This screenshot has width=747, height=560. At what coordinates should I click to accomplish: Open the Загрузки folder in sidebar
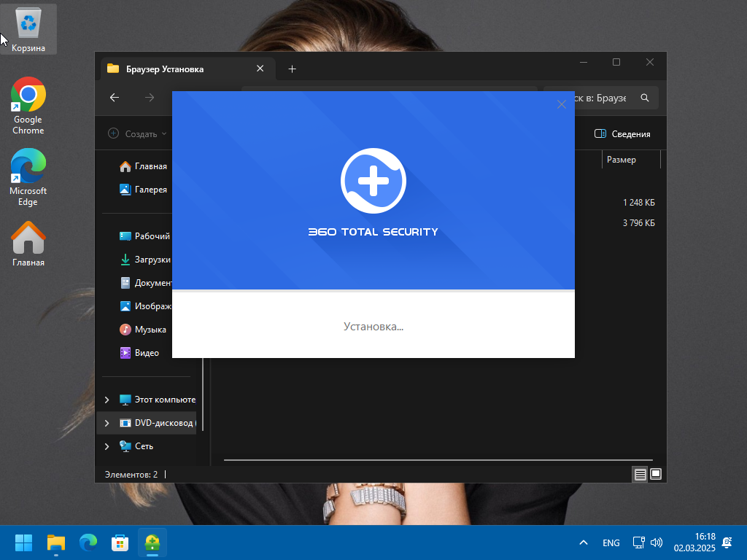[x=144, y=260]
